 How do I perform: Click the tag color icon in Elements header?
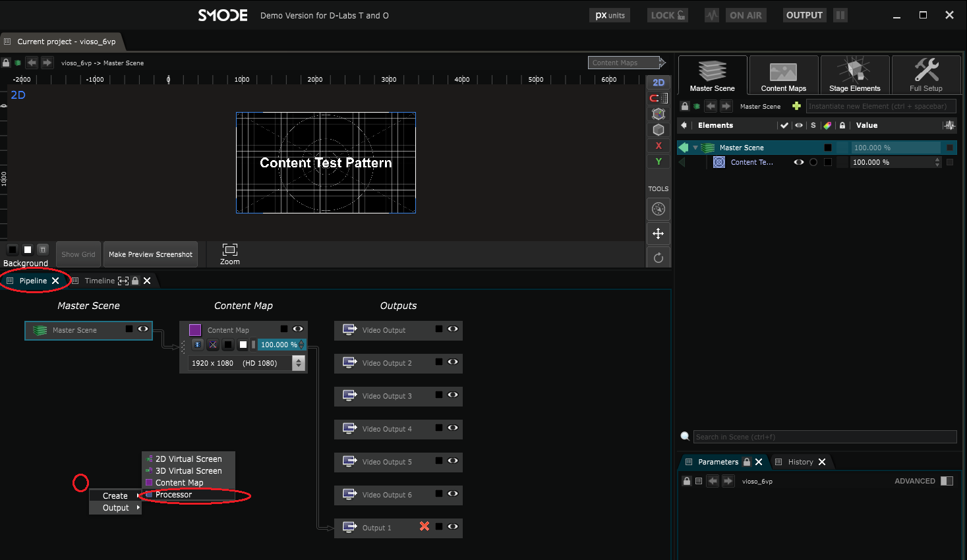tap(827, 125)
